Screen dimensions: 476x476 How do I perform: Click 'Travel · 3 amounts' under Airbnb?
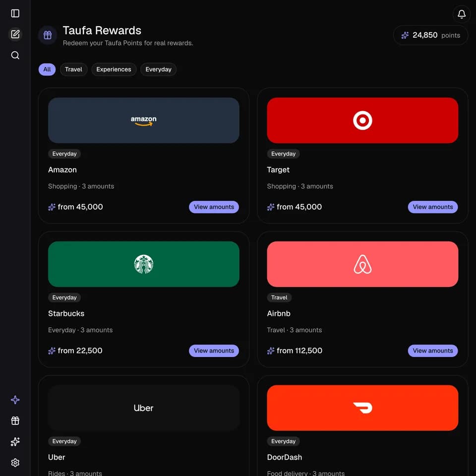(x=295, y=330)
